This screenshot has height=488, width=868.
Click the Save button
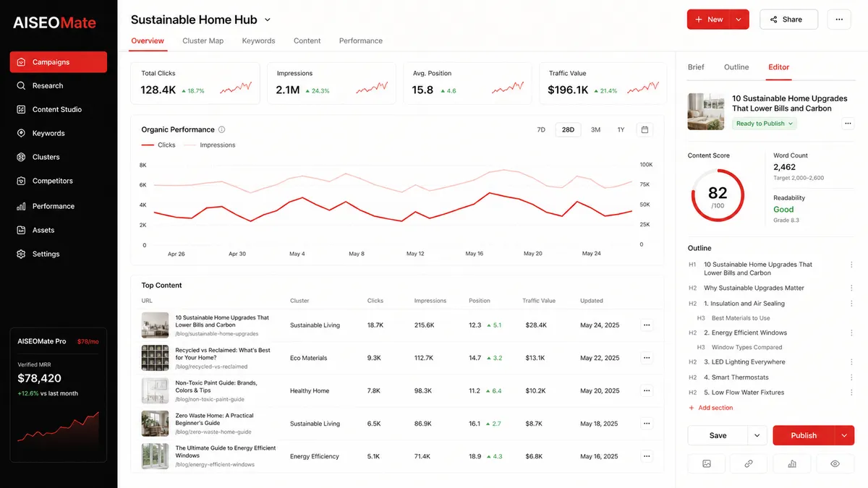click(718, 435)
